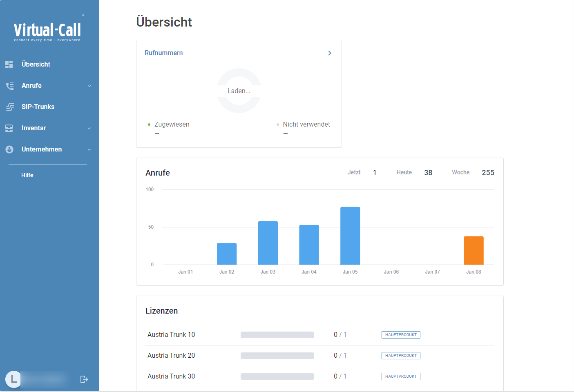574x392 pixels.
Task: Click the Inventar inbox icon
Action: pos(9,128)
